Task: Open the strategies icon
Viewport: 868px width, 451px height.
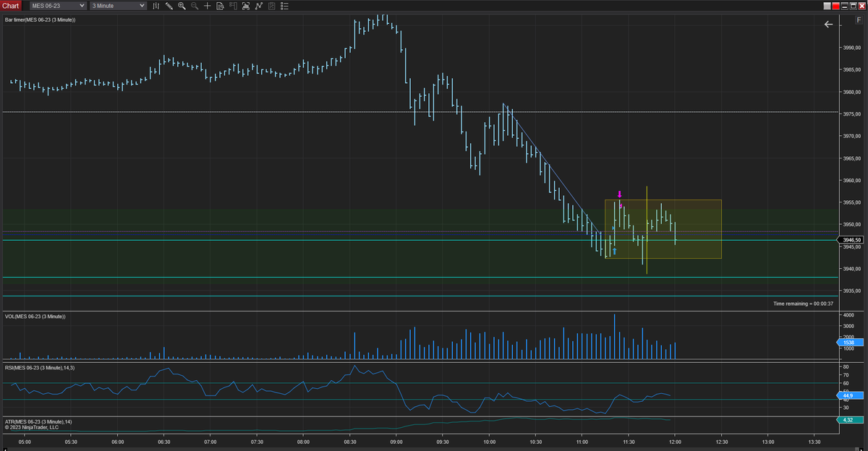Action: (x=259, y=6)
